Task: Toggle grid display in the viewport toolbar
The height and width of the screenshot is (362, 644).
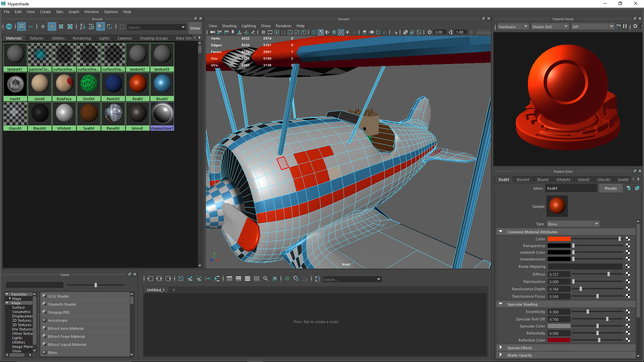Action: (x=263, y=32)
